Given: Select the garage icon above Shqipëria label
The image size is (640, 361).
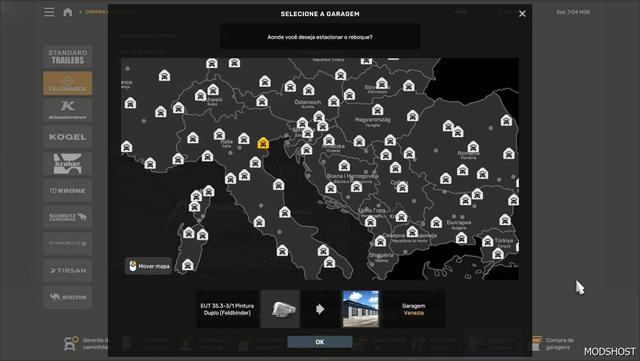Looking at the screenshot, I should [380, 241].
